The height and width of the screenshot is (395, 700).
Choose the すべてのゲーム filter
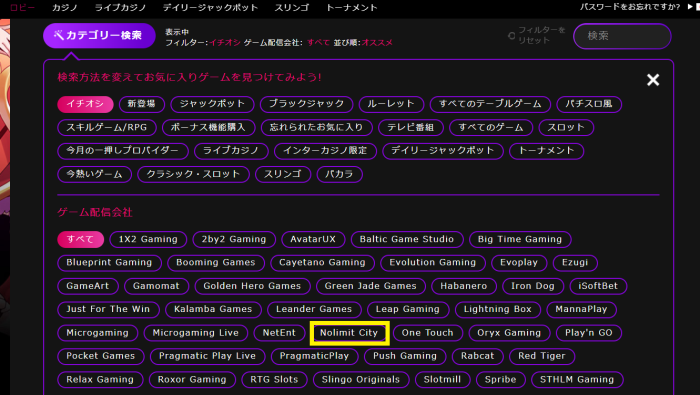coord(491,128)
